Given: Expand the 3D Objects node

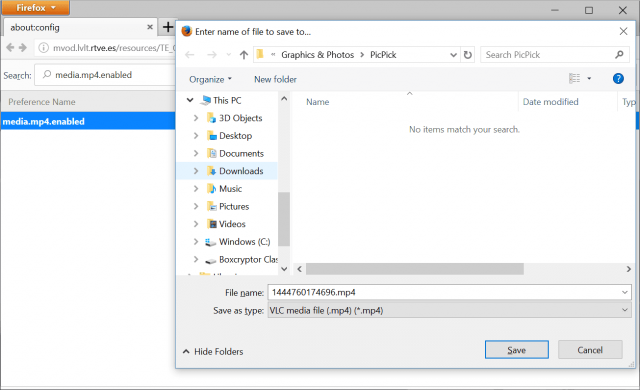Looking at the screenshot, I should 196,118.
